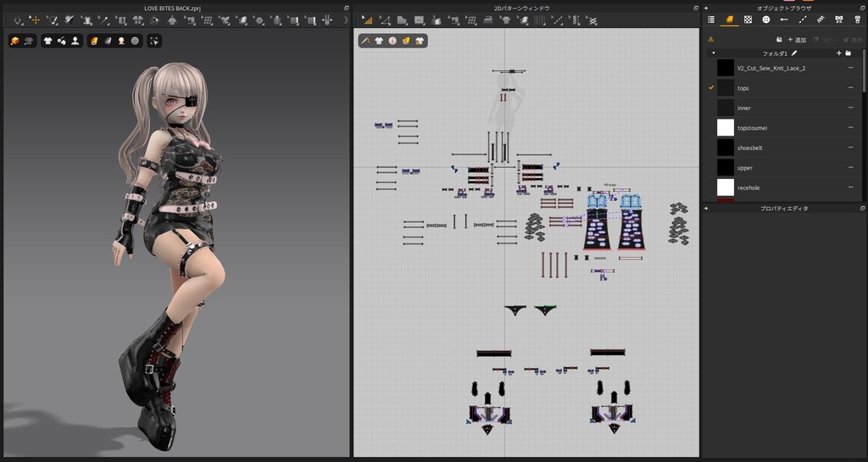
Task: Activate the Select/Move gizmo tool in 3D toolbar
Action: click(35, 20)
